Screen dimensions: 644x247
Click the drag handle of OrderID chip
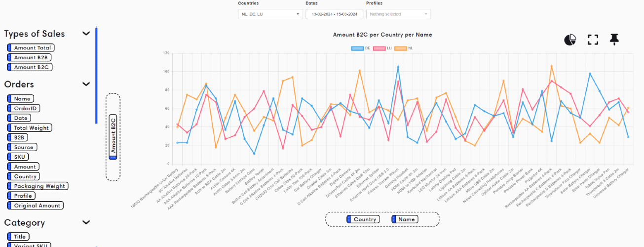click(x=9, y=108)
